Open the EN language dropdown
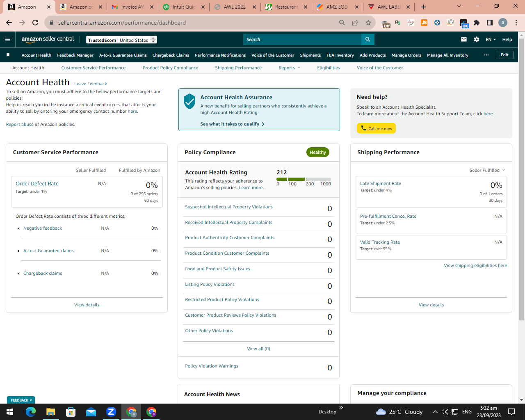Viewport: 525px width, 420px height. coord(491,39)
